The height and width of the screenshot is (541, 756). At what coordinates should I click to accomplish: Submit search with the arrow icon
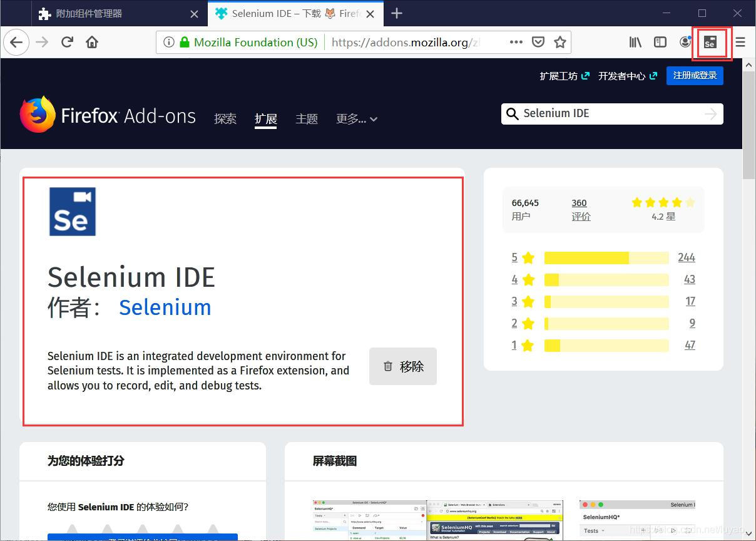(x=710, y=113)
